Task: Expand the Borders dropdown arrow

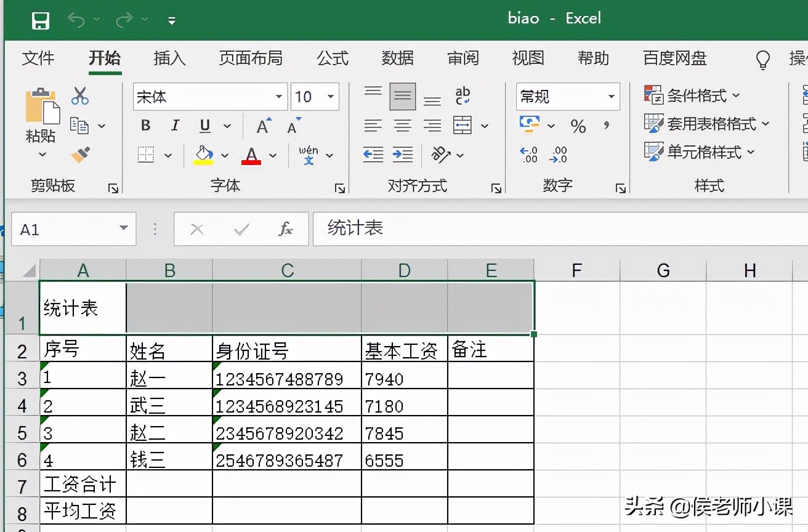Action: coord(168,155)
